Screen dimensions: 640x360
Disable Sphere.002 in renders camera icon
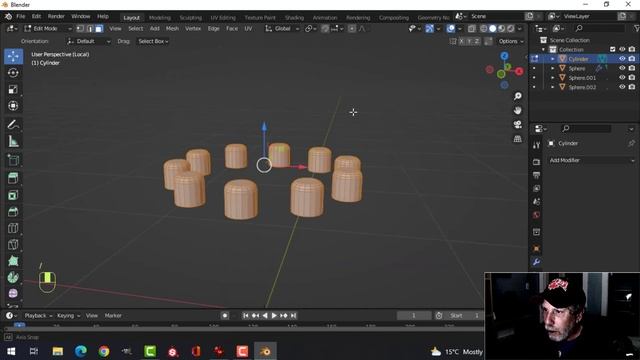(x=632, y=87)
